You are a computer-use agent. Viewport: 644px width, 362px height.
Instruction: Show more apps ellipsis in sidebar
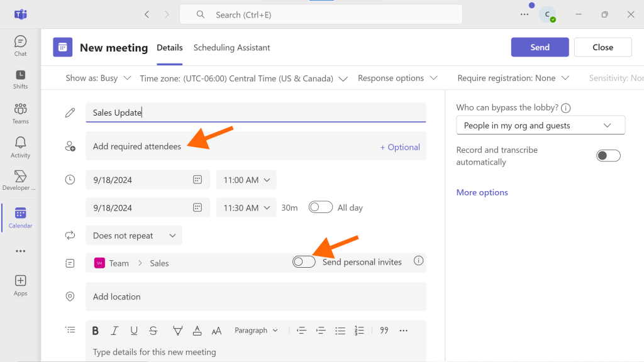tap(20, 251)
